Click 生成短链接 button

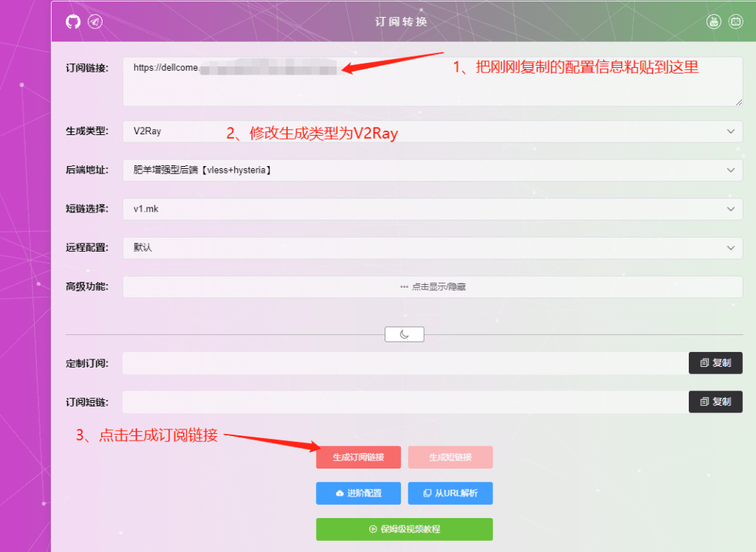[450, 458]
